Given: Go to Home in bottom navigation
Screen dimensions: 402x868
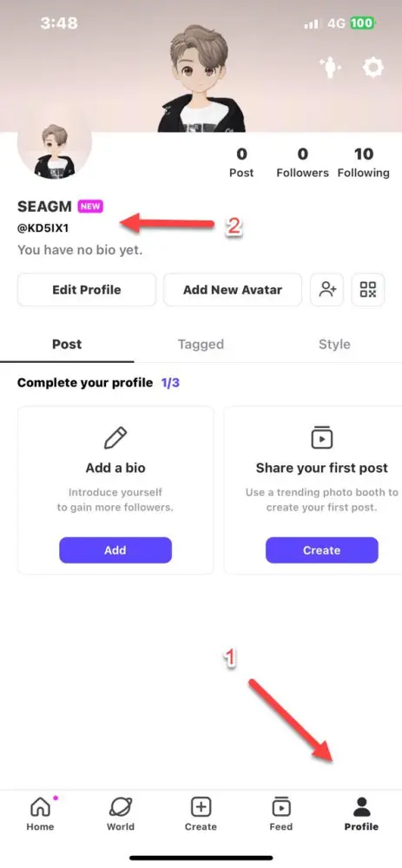Looking at the screenshot, I should point(40,814).
